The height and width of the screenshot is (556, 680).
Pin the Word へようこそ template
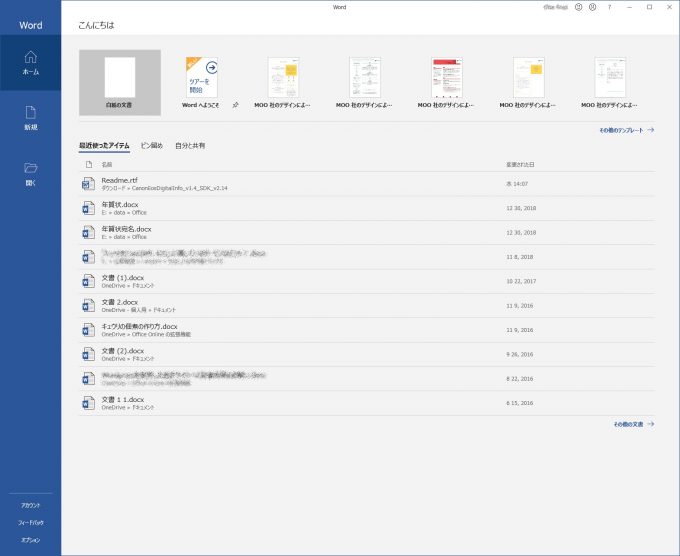click(x=235, y=105)
